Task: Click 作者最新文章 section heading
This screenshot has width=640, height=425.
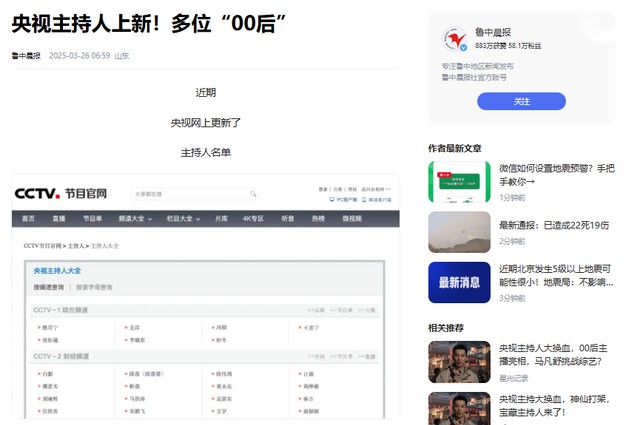Action: click(455, 148)
